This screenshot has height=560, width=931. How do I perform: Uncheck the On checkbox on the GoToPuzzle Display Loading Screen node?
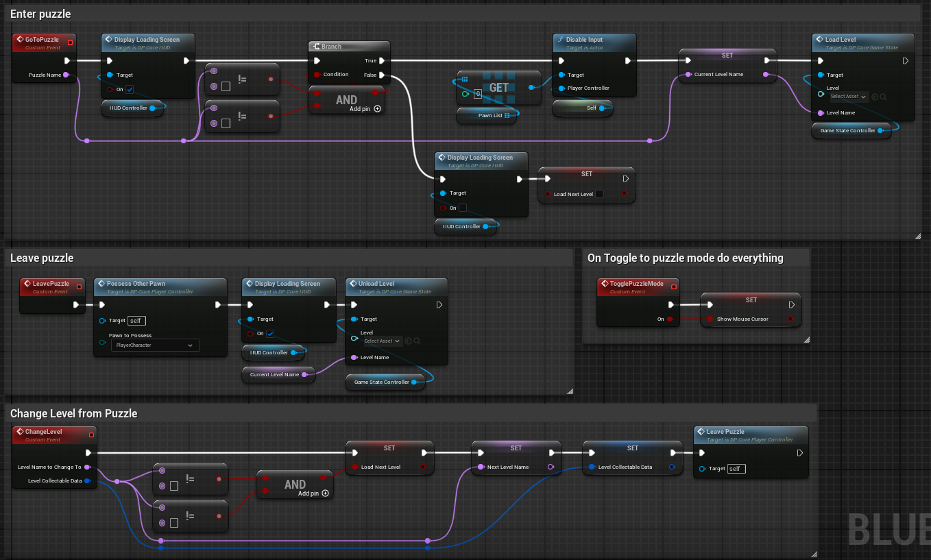pyautogui.click(x=129, y=89)
